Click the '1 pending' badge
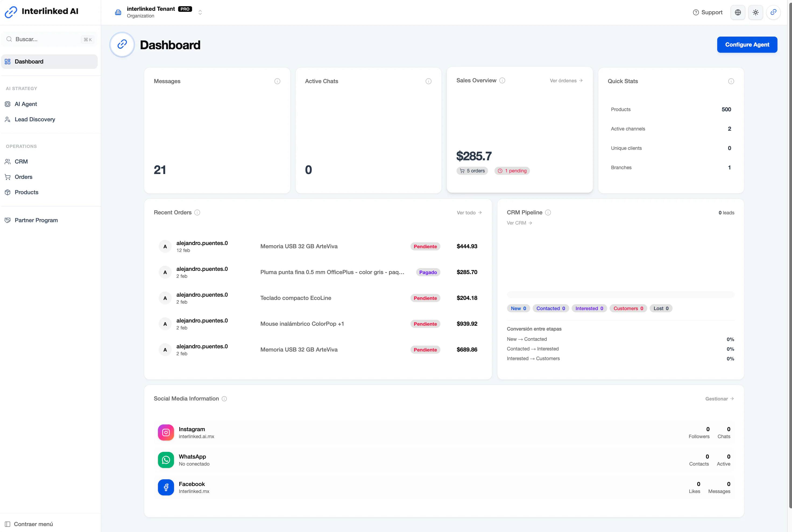Viewport: 792px width, 532px height. [x=512, y=171]
